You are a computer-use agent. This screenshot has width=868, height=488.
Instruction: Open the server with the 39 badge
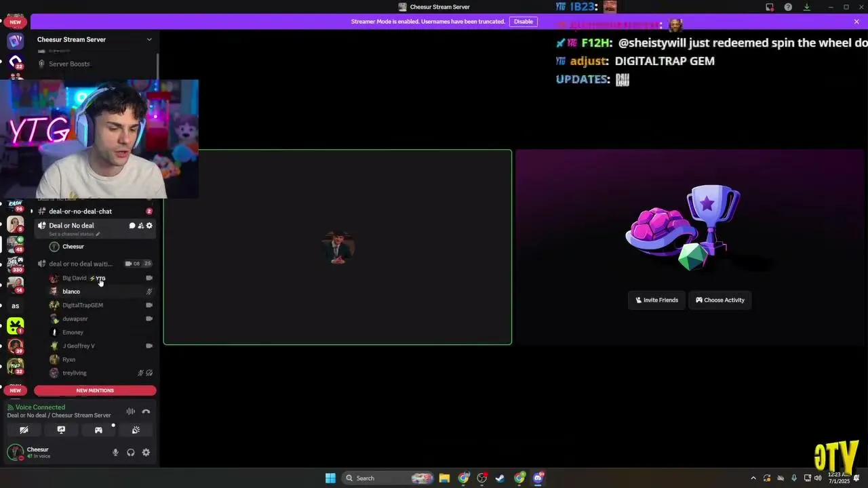tap(15, 346)
